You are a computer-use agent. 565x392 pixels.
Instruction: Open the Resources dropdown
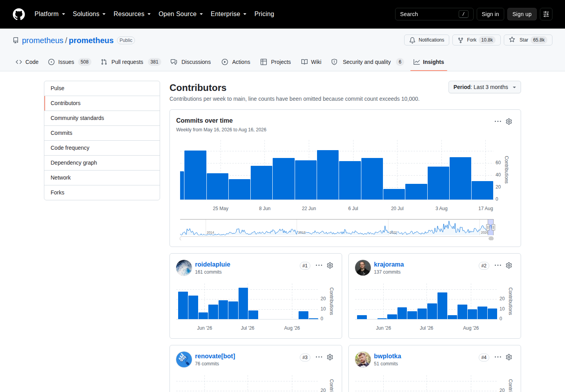click(132, 14)
